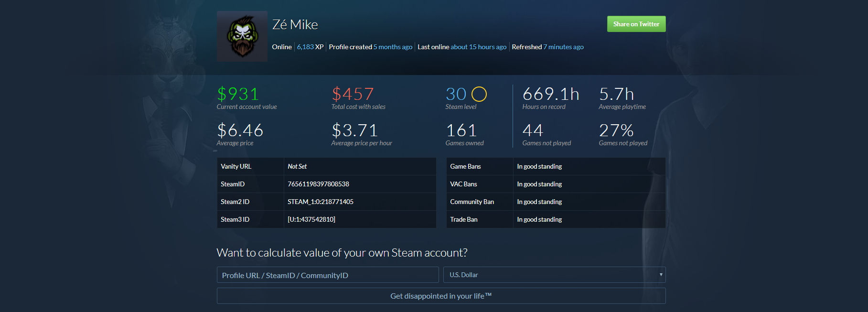The image size is (868, 312).
Task: Click the SteamID value 76561198397808538
Action: tap(318, 184)
